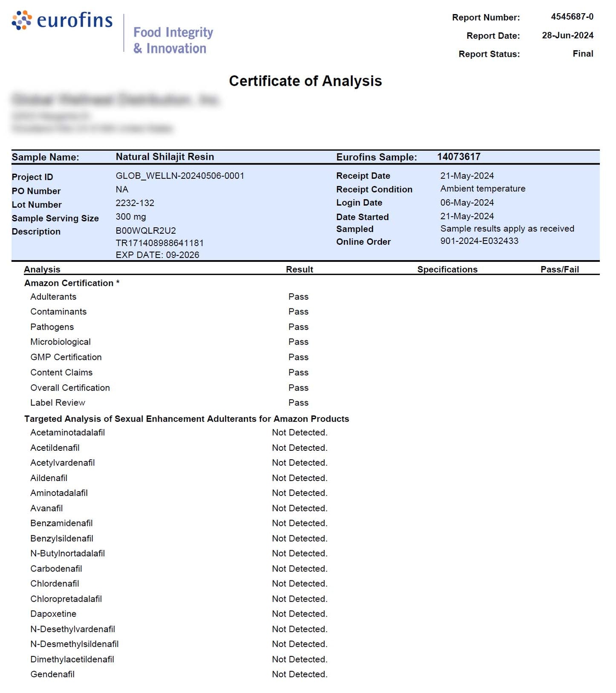This screenshot has width=616, height=693.
Task: Click the Targeted Analysis of Sexual Enhancement heading
Action: point(187,419)
